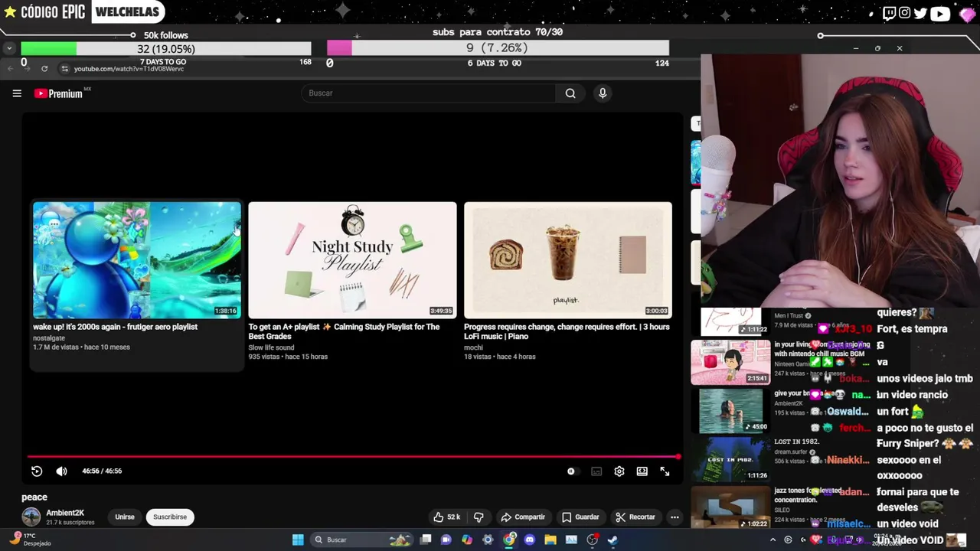Screen dimensions: 980x551
Task: Open the Windows Start menu
Action: point(298,540)
